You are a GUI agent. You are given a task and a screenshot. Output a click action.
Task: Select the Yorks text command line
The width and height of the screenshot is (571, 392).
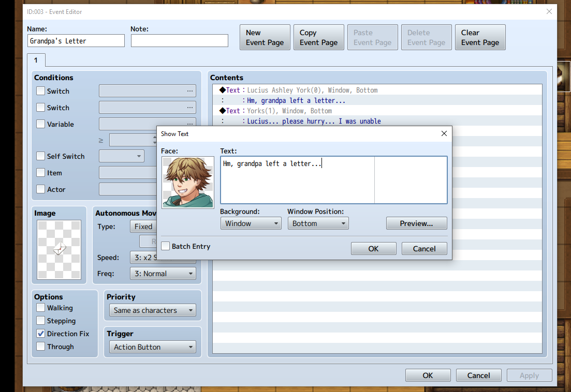289,111
